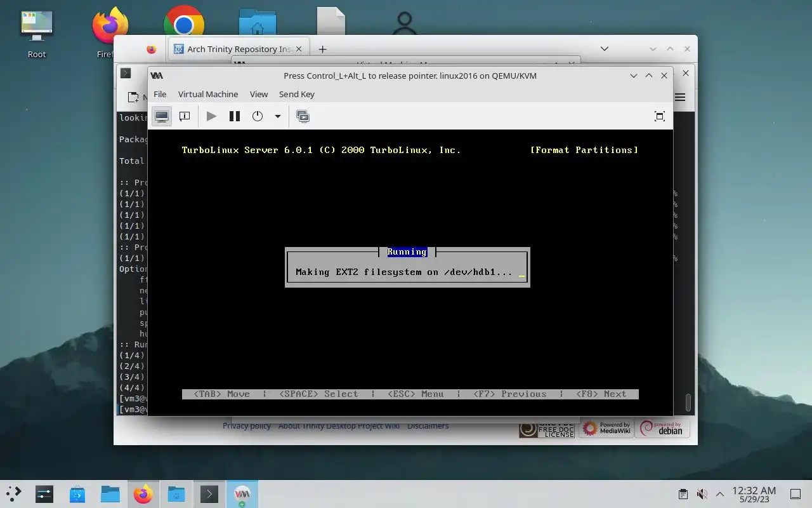The width and height of the screenshot is (812, 508).
Task: Open the user silhouette desktop icon
Action: [x=405, y=24]
